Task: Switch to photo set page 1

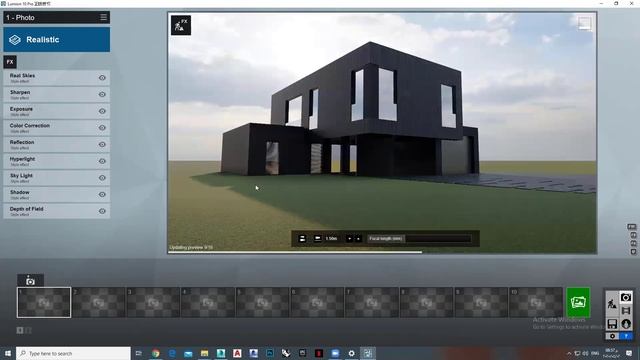Action: [x=20, y=330]
